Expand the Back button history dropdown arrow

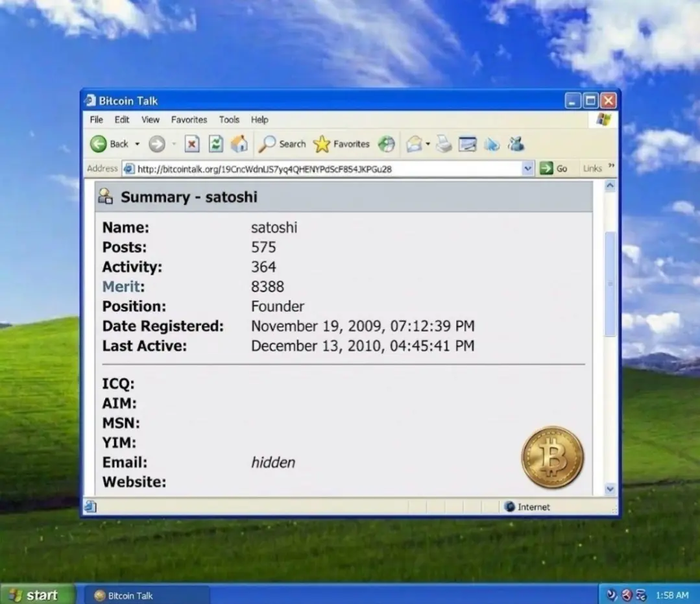(137, 144)
